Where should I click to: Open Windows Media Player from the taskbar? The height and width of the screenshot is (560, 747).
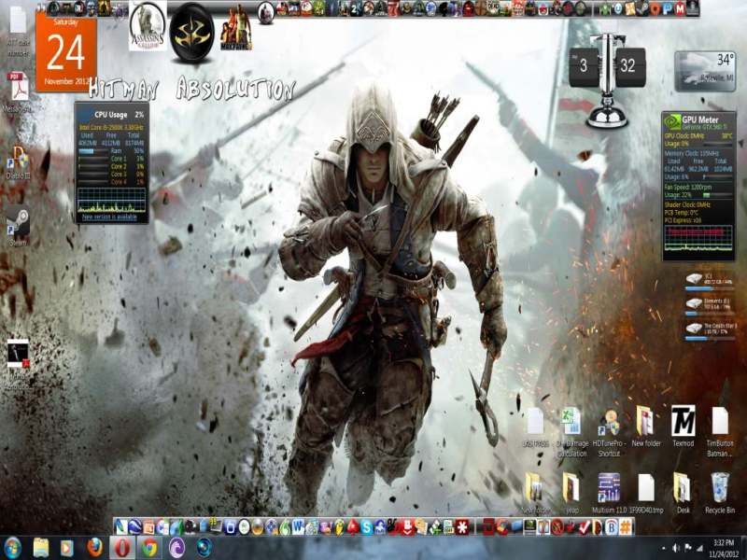point(67,548)
